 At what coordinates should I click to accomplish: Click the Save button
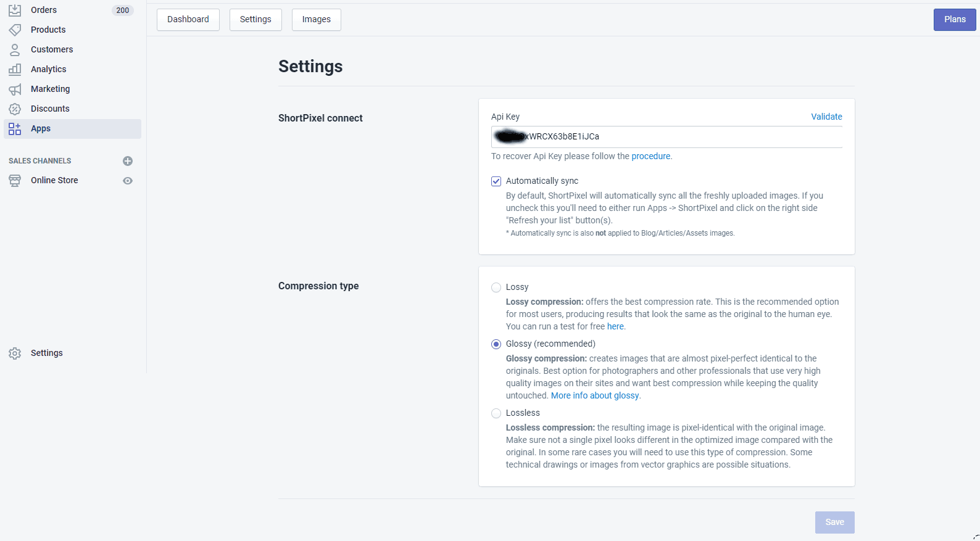(x=834, y=522)
